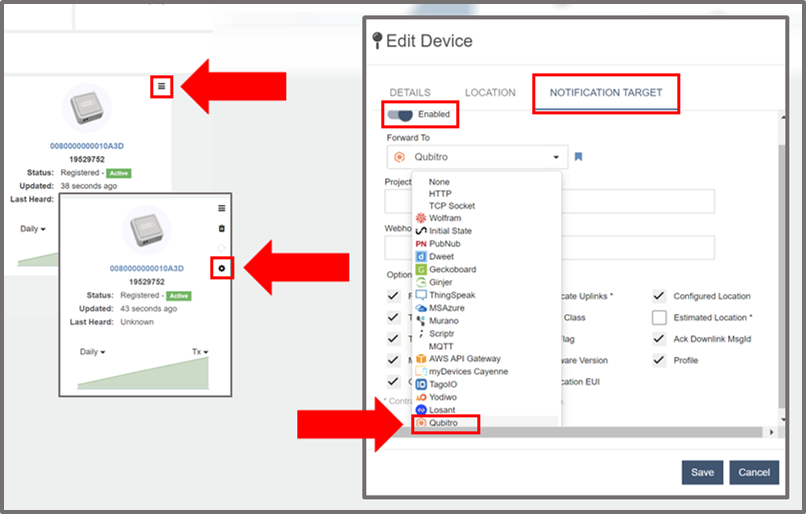The image size is (806, 514).
Task: Toggle the Enabled switch
Action: pos(400,114)
